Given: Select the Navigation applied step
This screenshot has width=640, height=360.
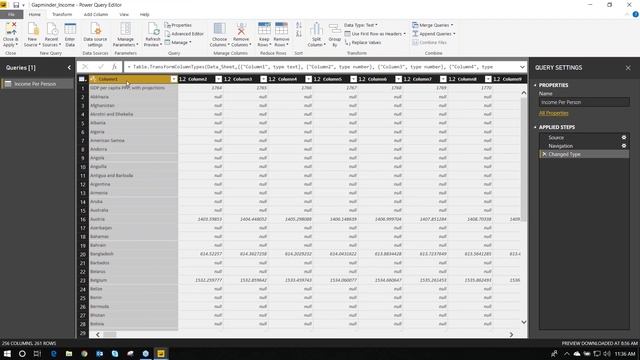Looking at the screenshot, I should pyautogui.click(x=584, y=146).
